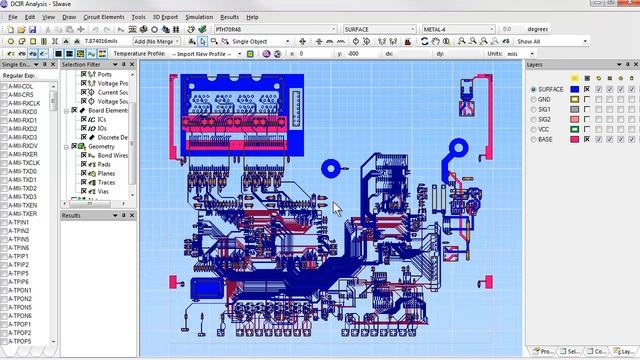Click the green square icon next to Temperature Profile
The image size is (640, 360).
pos(250,54)
